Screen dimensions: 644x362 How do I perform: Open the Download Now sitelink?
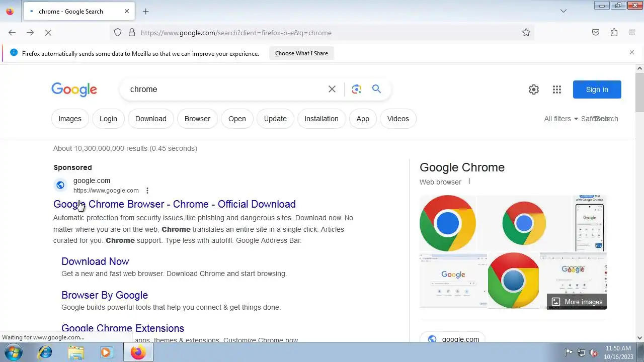tap(95, 261)
